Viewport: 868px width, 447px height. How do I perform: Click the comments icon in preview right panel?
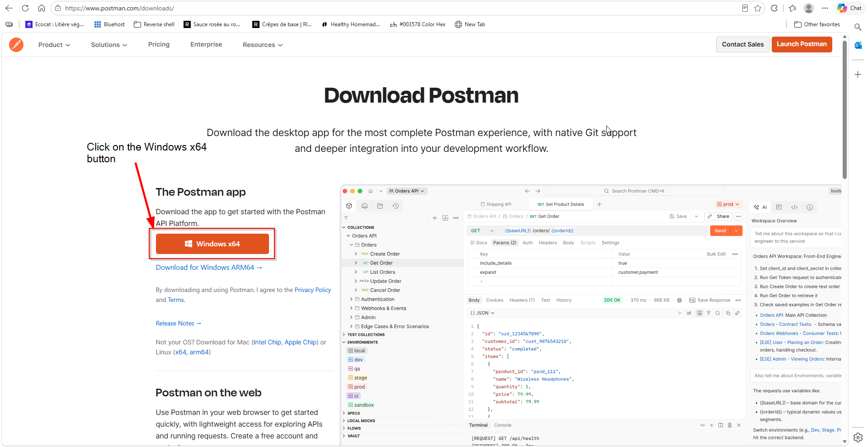779,207
